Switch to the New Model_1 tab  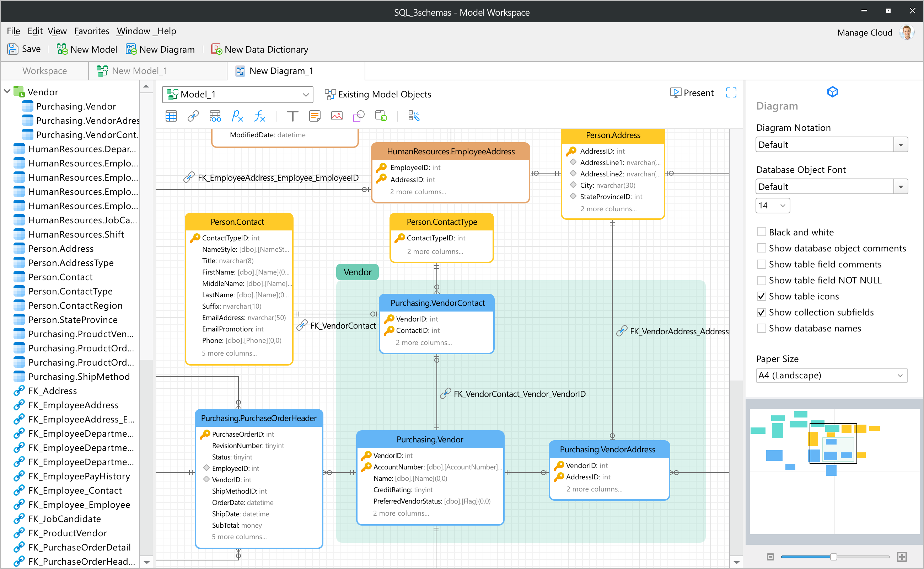[157, 71]
